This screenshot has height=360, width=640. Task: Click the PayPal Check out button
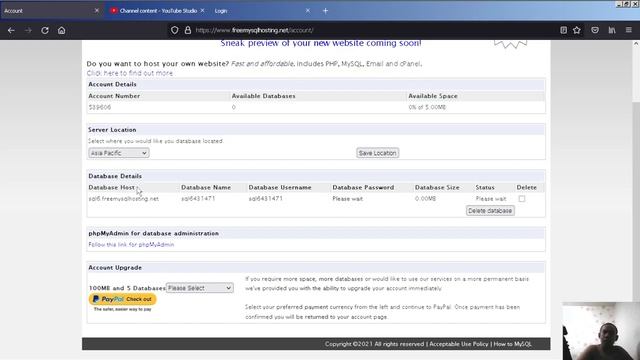coord(122,299)
